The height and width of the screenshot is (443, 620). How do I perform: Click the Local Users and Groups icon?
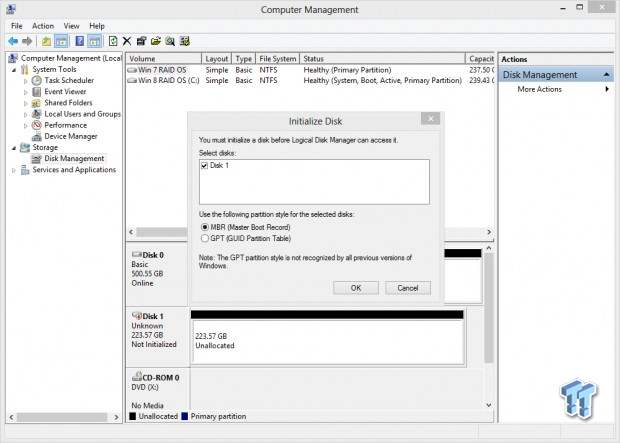coord(36,114)
